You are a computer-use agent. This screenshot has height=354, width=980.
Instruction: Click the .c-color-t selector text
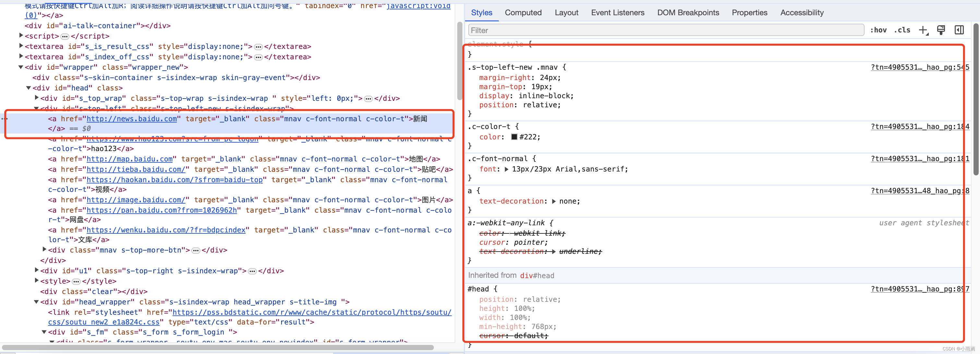489,127
